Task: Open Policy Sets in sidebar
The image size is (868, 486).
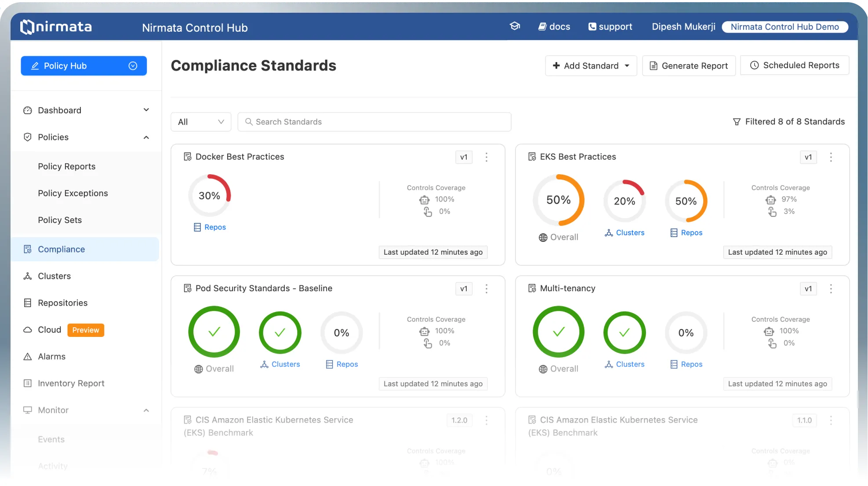Action: coord(60,220)
